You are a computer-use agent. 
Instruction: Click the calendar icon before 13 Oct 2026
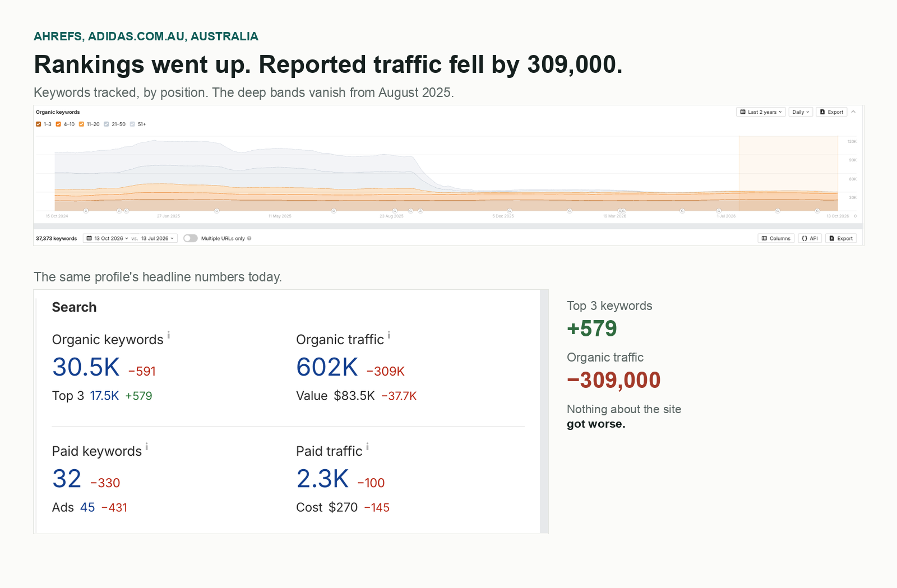click(x=89, y=238)
